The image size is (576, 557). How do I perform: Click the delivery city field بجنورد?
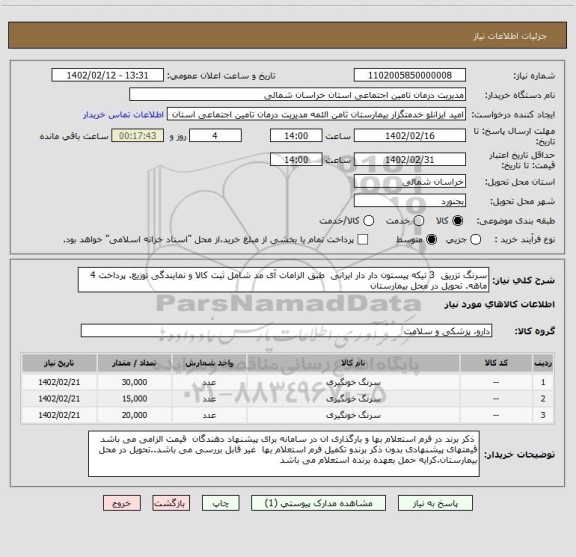[410, 201]
